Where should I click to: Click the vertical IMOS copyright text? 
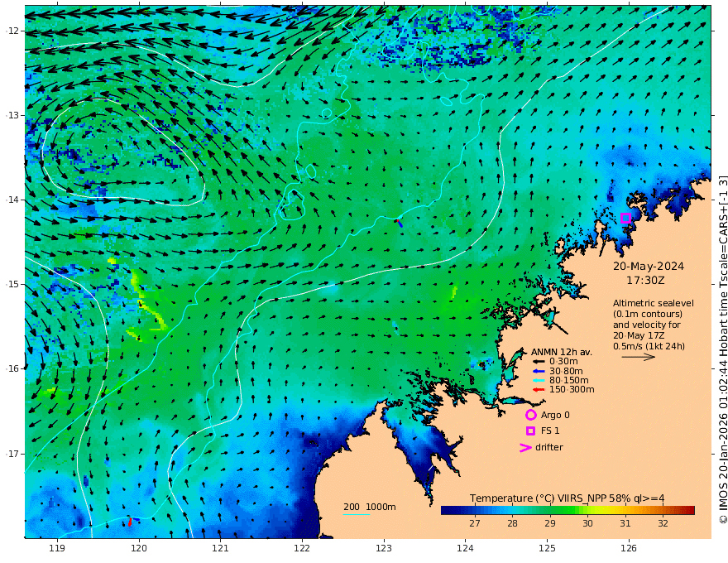(722, 349)
